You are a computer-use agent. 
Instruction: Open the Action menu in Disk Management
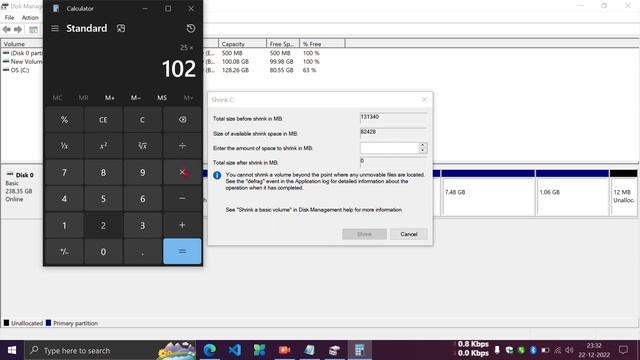30,18
